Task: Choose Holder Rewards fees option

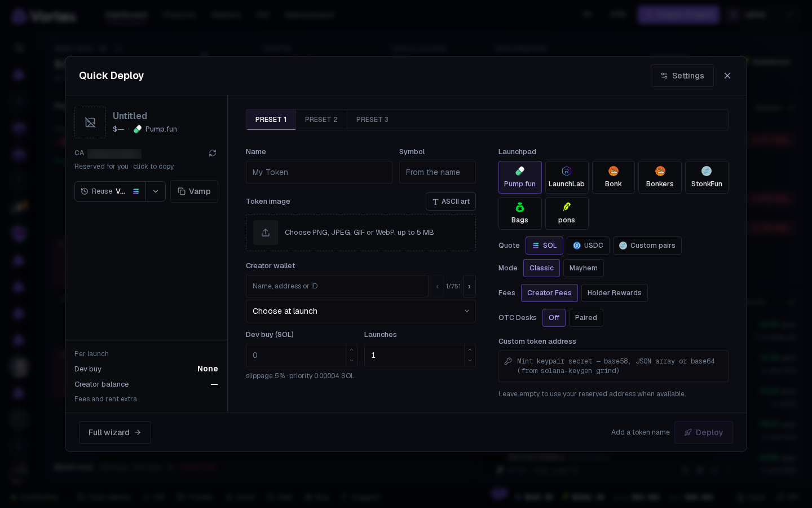Action: coord(615,293)
